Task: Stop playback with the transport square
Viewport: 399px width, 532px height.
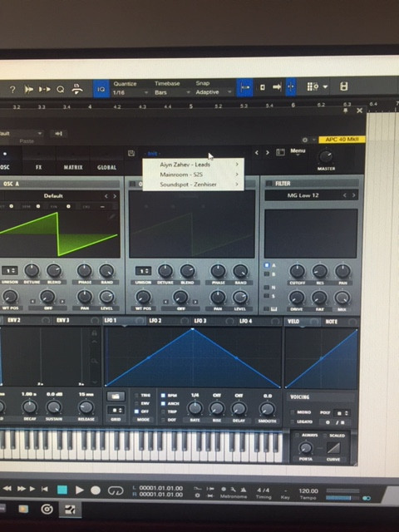Action: click(x=62, y=490)
